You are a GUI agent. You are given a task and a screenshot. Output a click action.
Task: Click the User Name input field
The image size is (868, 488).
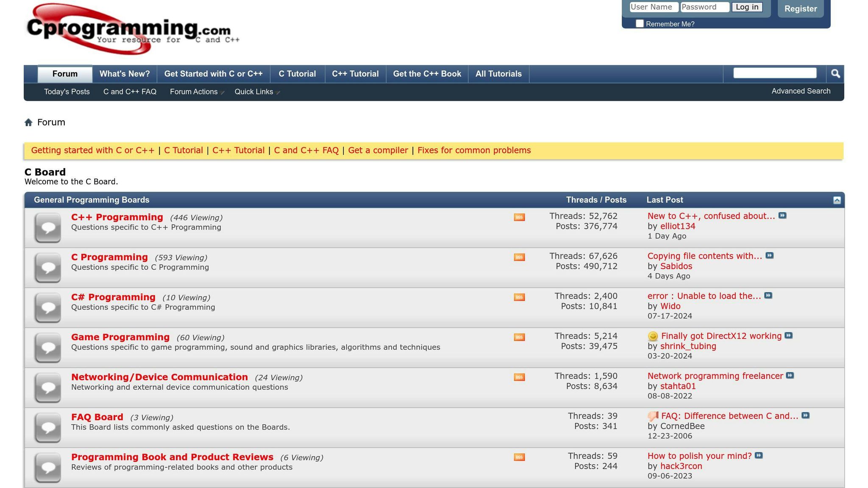[x=653, y=7]
